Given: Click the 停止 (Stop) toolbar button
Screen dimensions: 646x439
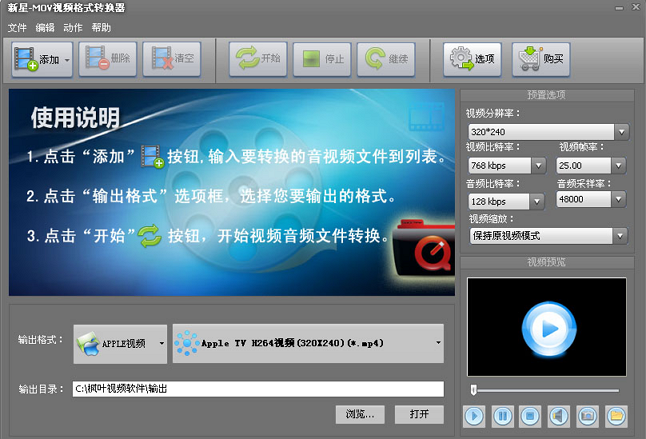Looking at the screenshot, I should point(322,59).
